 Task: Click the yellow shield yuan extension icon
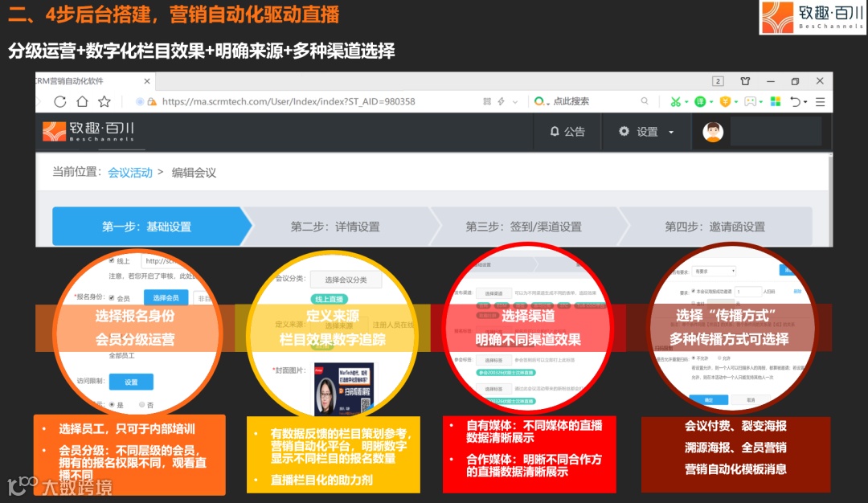pyautogui.click(x=725, y=102)
